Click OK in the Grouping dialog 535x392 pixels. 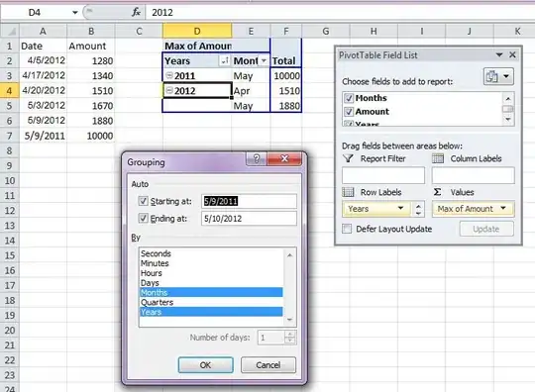tap(206, 365)
